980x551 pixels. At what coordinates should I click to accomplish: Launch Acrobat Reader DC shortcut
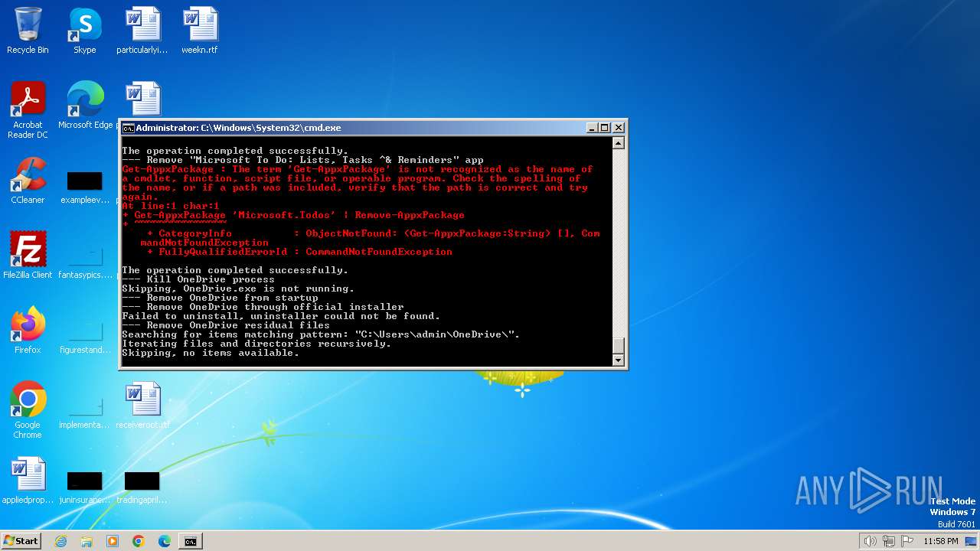[x=28, y=110]
